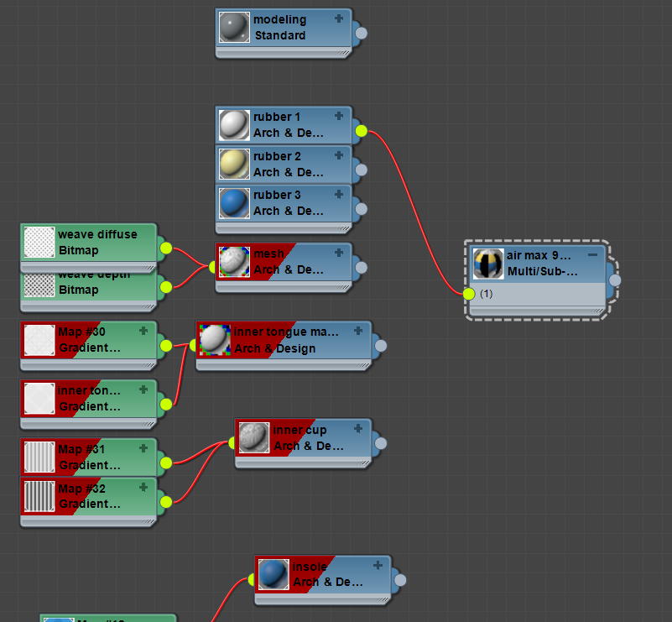
Task: Click the Map #30 output socket
Action: (166, 346)
